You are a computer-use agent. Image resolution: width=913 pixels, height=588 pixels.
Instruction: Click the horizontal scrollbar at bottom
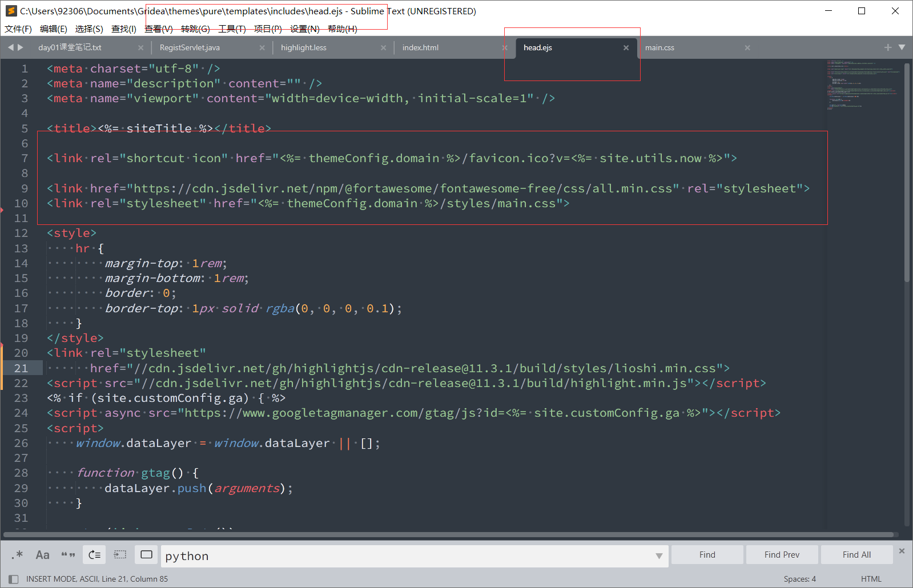point(449,535)
